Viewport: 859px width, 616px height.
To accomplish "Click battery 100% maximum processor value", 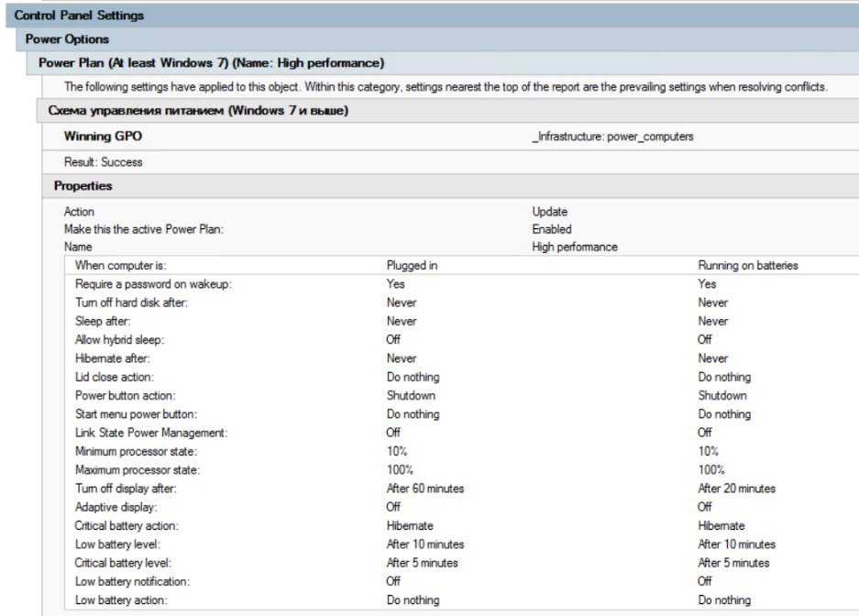I will (x=711, y=470).
